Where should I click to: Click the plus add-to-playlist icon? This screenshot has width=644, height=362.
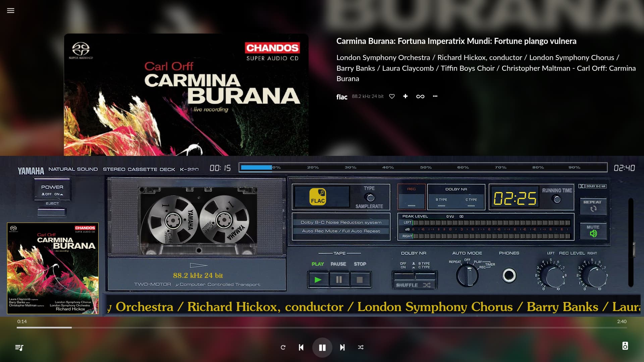click(x=405, y=96)
